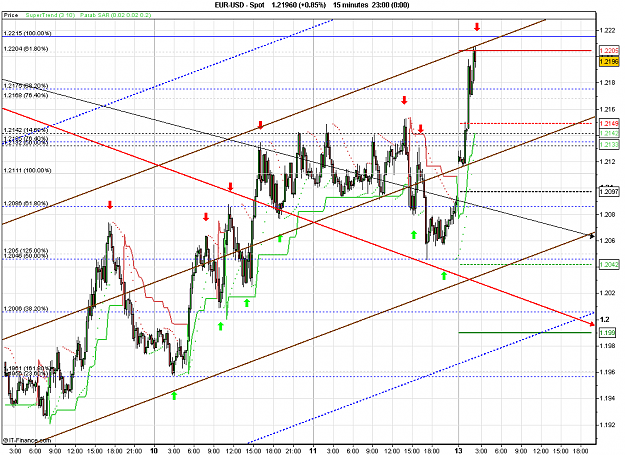Click the green 1.2133 price tag
The height and width of the screenshot is (455, 625).
click(609, 144)
